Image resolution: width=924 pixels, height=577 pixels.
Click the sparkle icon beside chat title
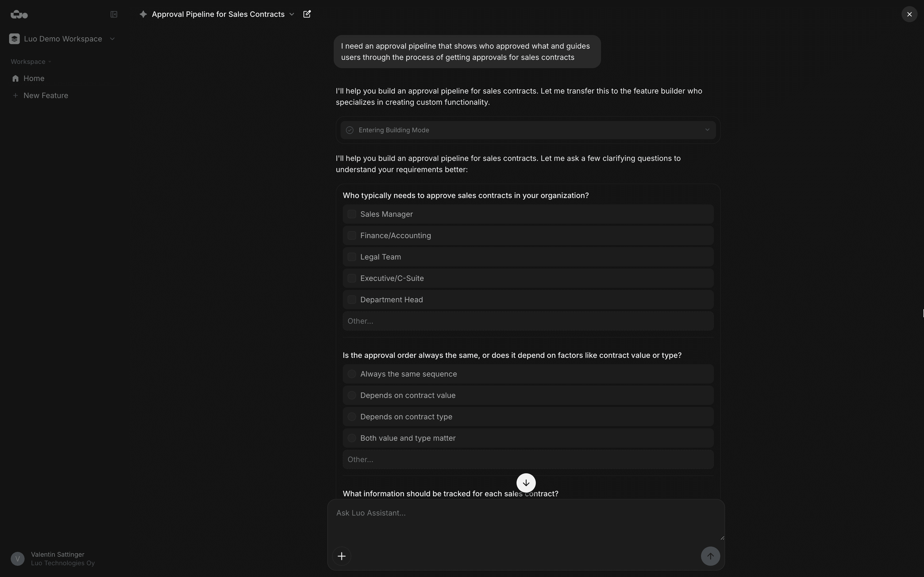[x=143, y=14]
